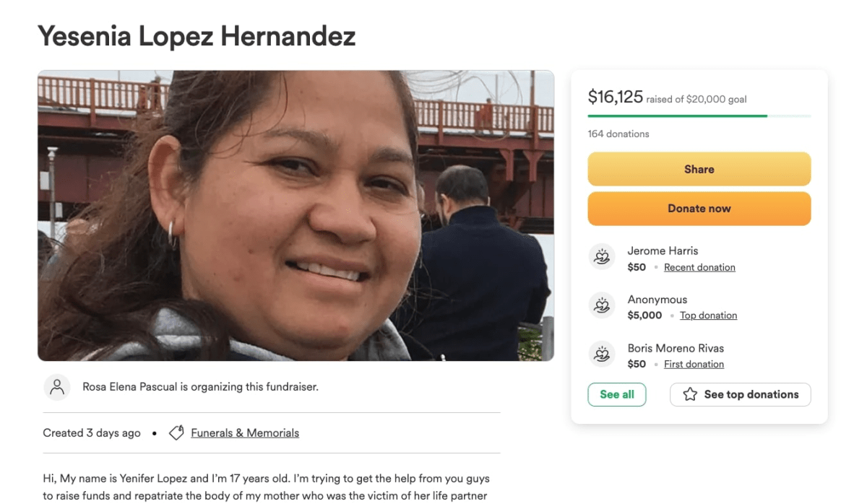Screen dimensions: 867x504
Task: Click the star icon in See top donations
Action: click(x=690, y=394)
